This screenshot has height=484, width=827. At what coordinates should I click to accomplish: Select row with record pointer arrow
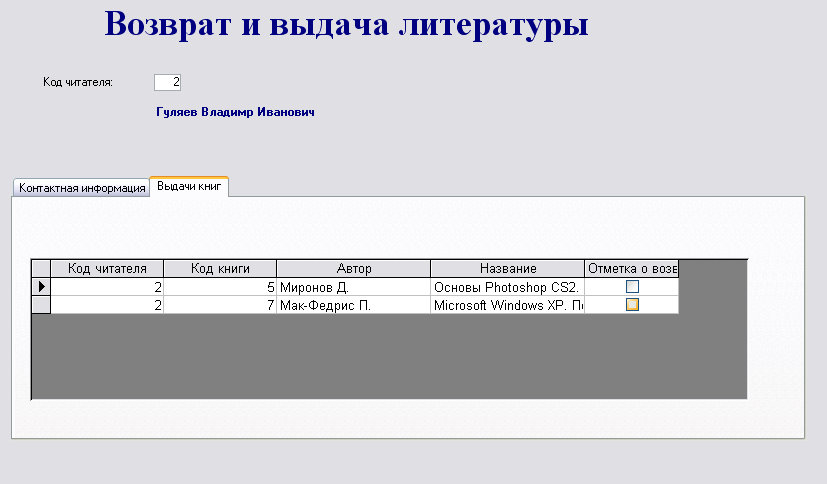tap(41, 286)
